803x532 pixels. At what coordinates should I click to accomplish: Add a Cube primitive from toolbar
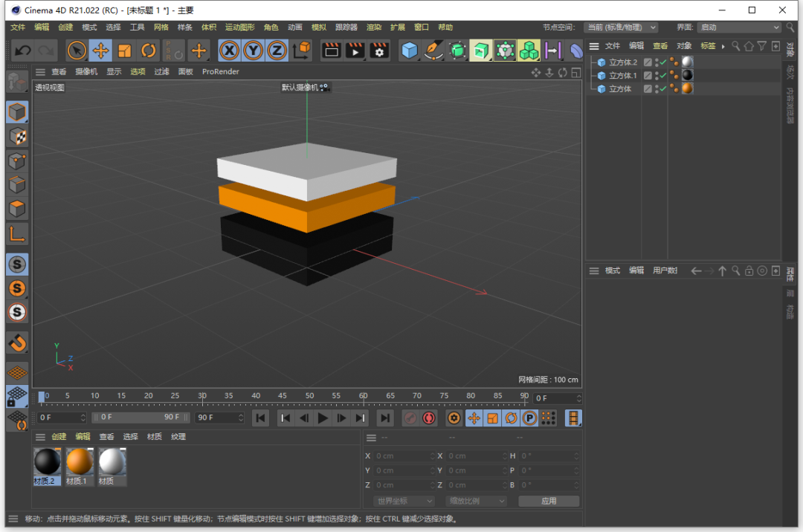[x=409, y=51]
